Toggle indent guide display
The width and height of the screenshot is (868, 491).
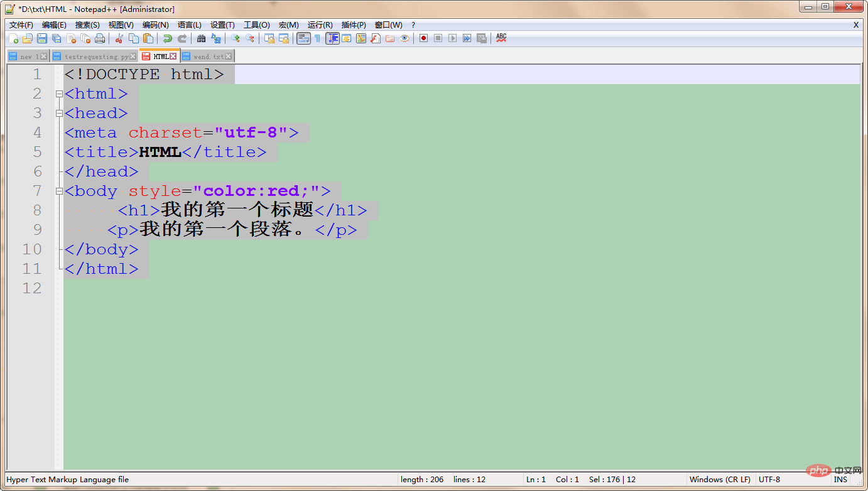coord(333,38)
